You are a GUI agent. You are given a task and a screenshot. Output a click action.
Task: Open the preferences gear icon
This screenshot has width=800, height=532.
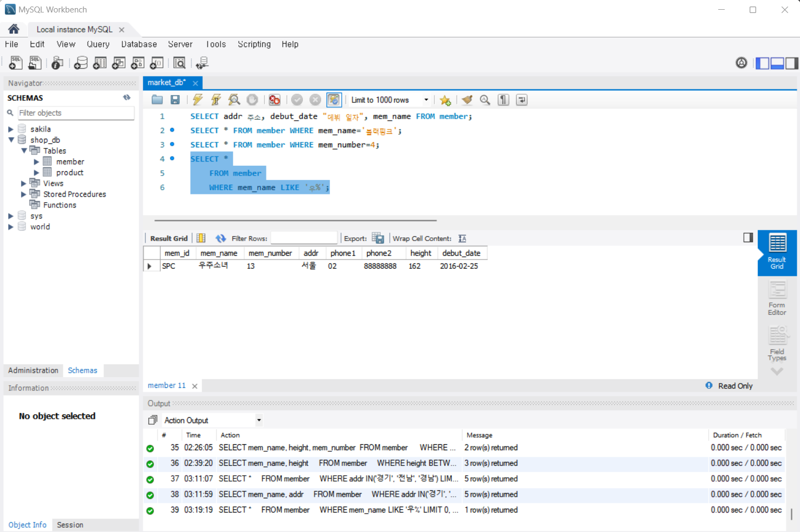742,63
